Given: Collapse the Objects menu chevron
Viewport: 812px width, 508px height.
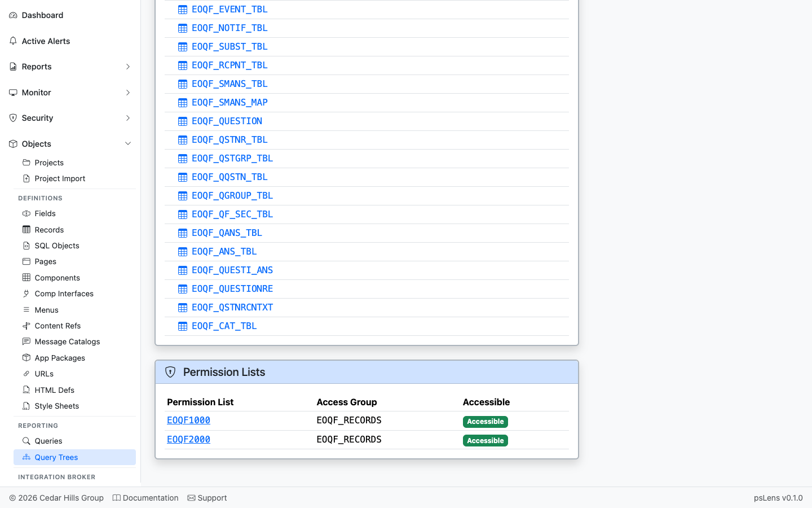Looking at the screenshot, I should coord(128,144).
